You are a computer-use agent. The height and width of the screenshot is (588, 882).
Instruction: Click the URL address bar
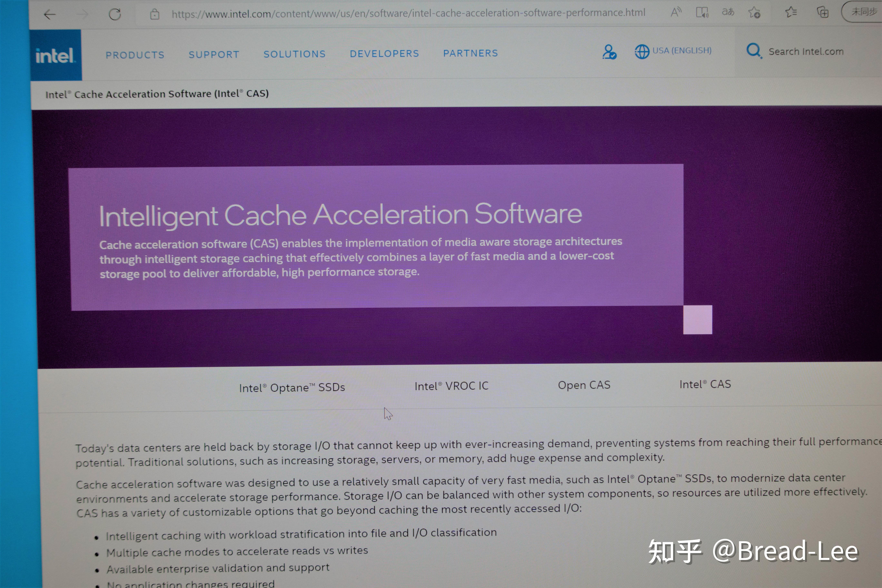(408, 14)
